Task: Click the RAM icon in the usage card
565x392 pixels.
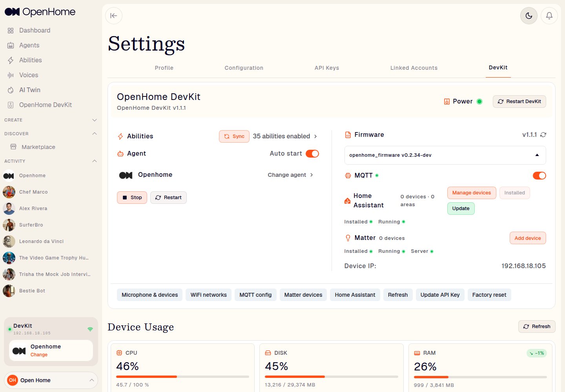Action: tap(417, 353)
